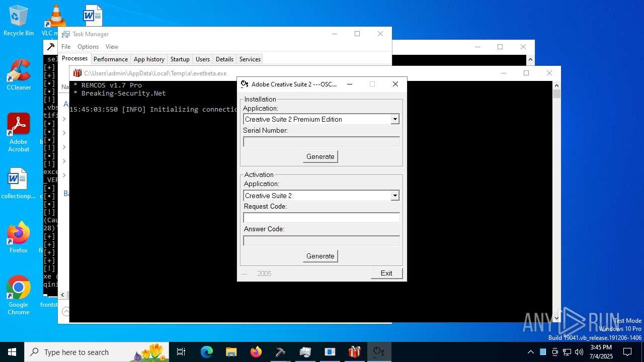
Task: Open the collectionp Word document icon
Action: coord(19,184)
